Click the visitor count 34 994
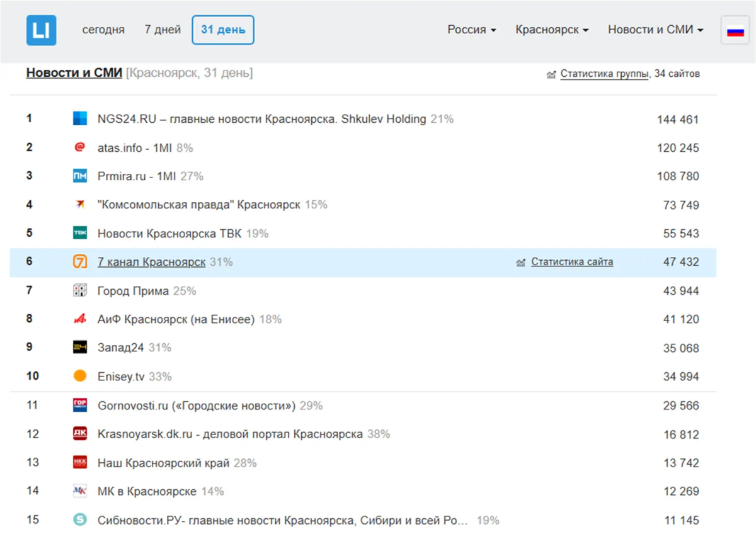Screen dimensions: 756x534 [x=681, y=377]
